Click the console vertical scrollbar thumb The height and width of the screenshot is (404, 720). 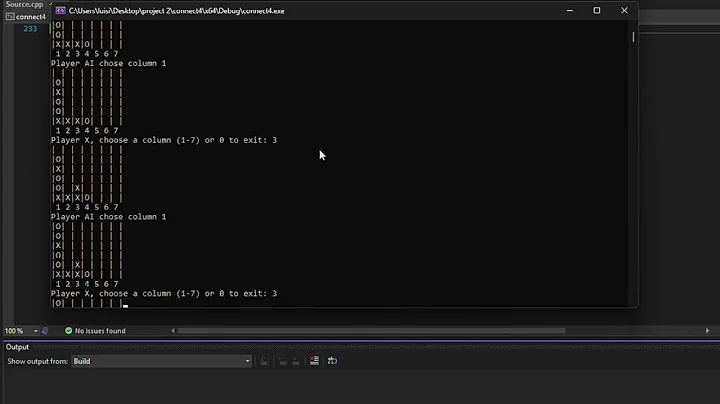tap(633, 37)
